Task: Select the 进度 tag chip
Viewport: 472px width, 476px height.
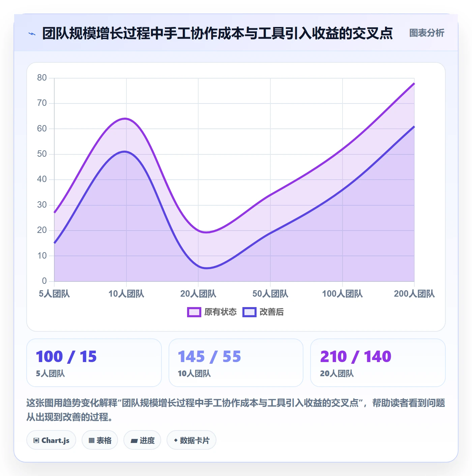Action: [142, 440]
